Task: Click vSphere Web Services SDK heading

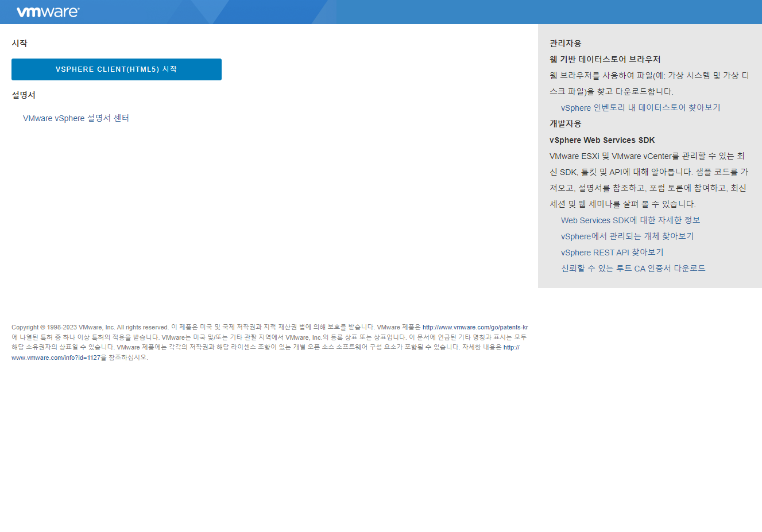Action: click(x=602, y=140)
